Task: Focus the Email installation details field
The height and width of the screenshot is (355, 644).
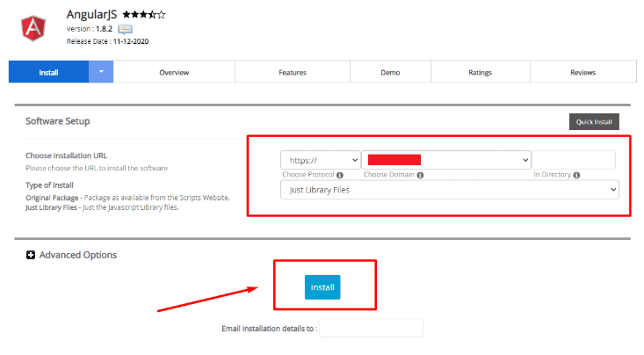Action: click(x=371, y=328)
